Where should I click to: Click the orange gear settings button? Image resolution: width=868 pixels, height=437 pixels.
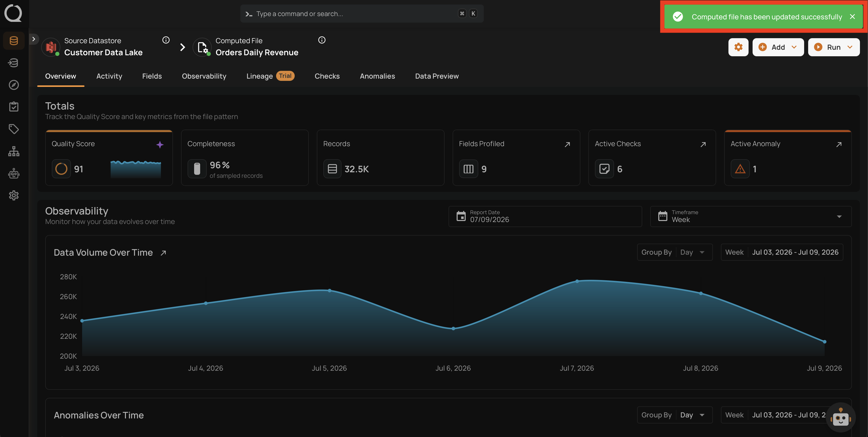coord(738,47)
